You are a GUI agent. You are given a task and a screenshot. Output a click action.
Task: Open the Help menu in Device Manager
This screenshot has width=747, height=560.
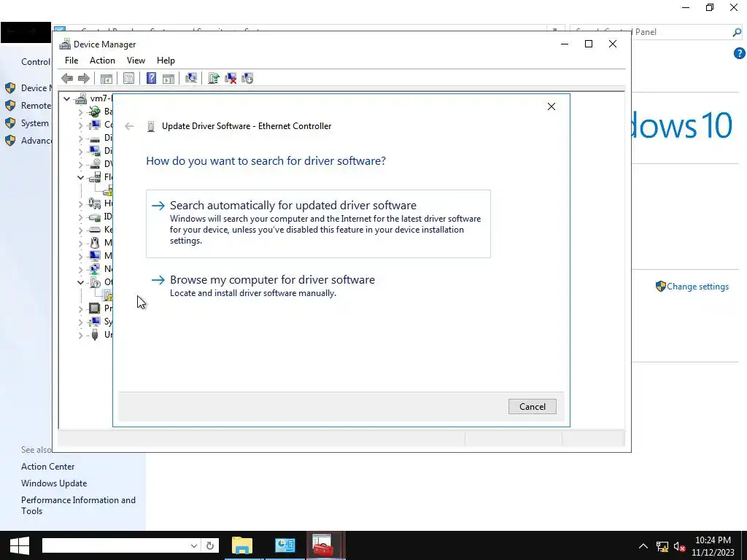(166, 61)
